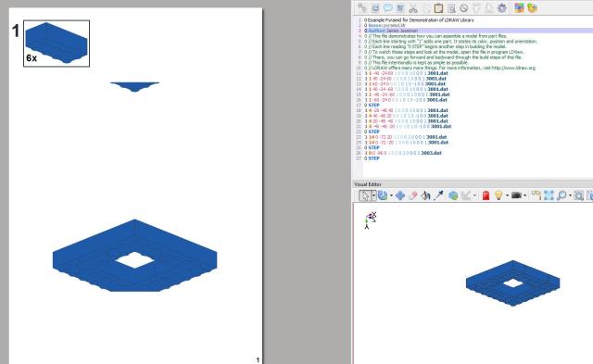Expand the light bulb dropdown arrow

(508, 195)
